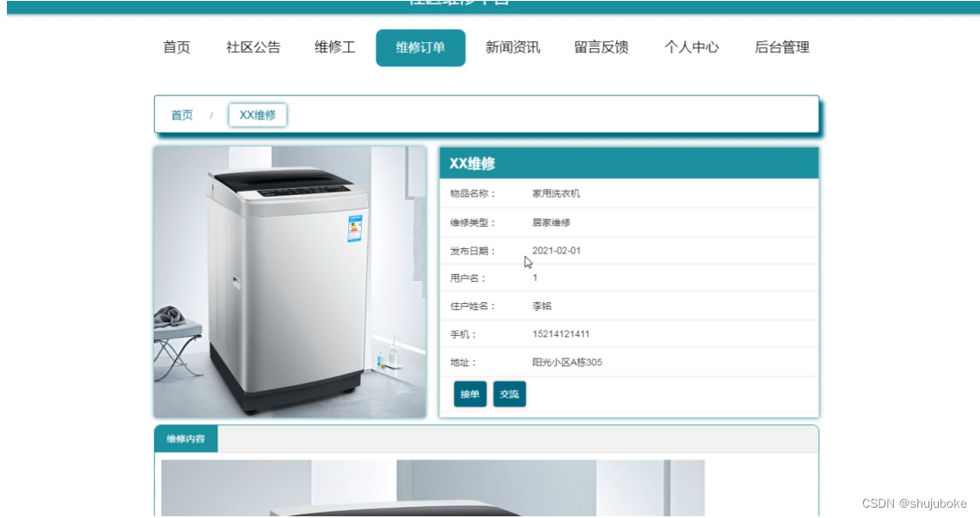980x518 pixels.
Task: Click the phone number 15214121411
Action: click(x=560, y=334)
